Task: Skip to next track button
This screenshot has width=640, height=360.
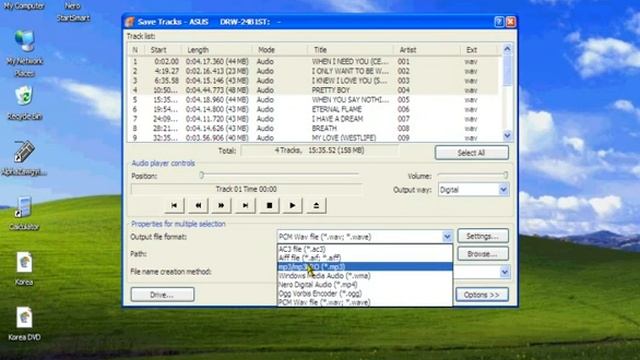Action: coord(245,205)
